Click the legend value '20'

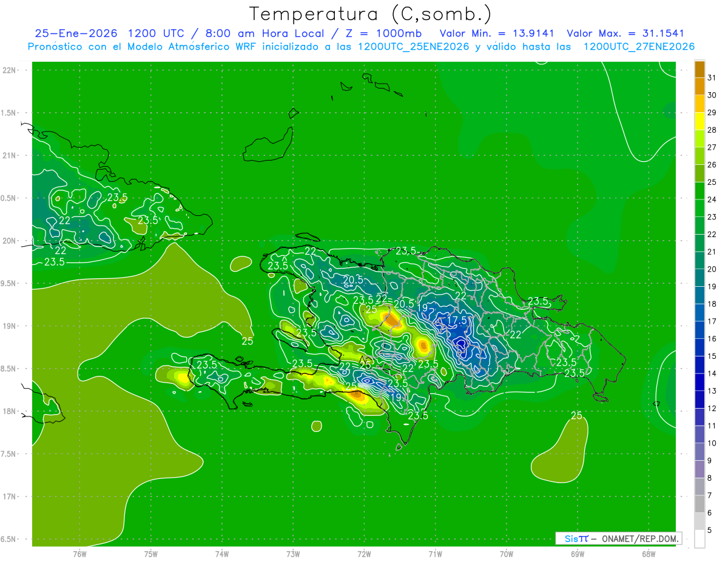point(712,269)
